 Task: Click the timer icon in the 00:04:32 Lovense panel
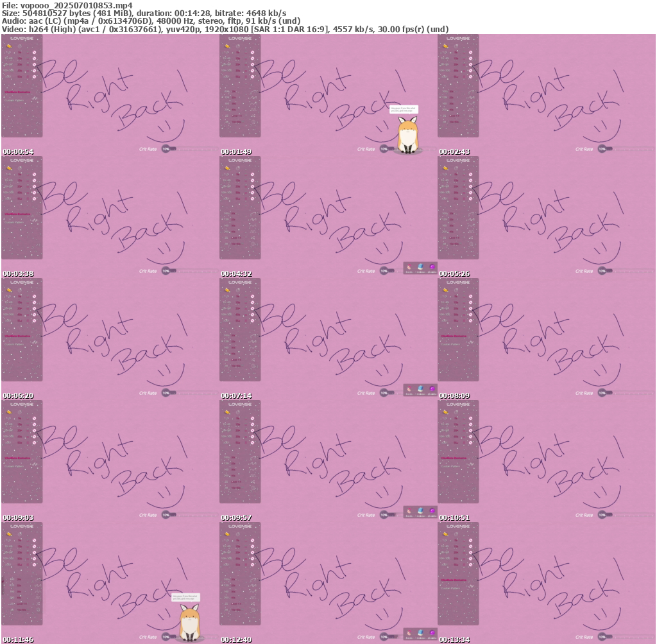[x=238, y=168]
